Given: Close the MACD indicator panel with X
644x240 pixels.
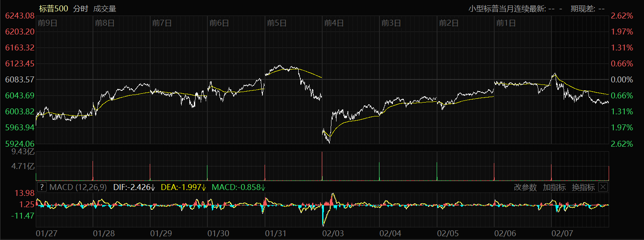Looking at the screenshot, I should [604, 187].
